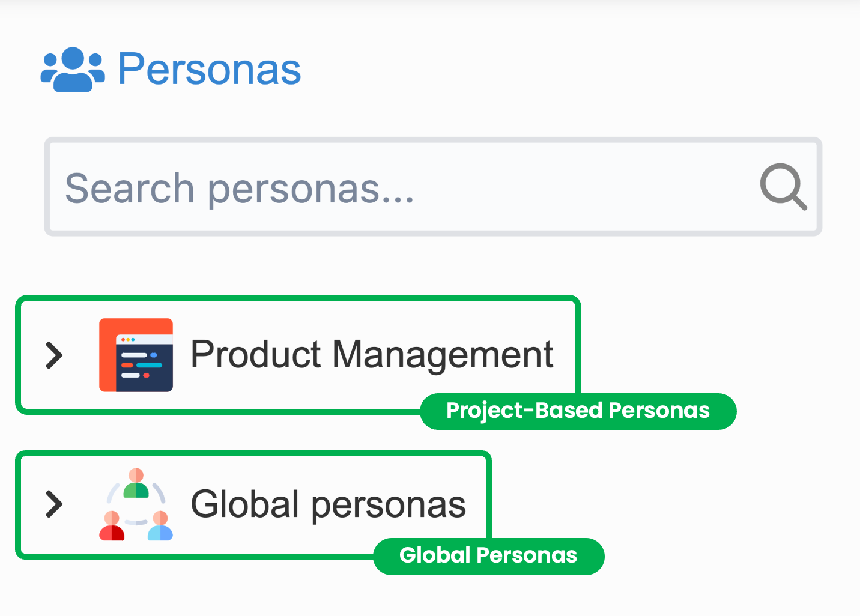The image size is (860, 616).
Task: Click the Project-Based Personas green badge
Action: (578, 411)
